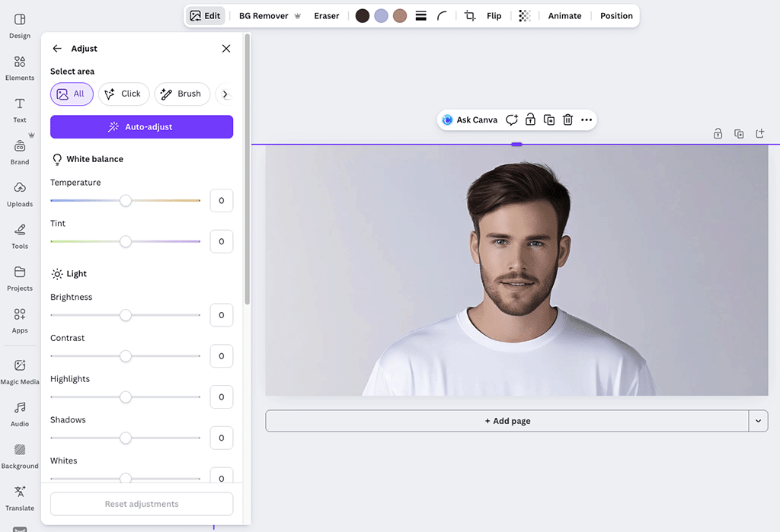Open the Translate sidebar panel
This screenshot has width=780, height=532.
coord(20,499)
